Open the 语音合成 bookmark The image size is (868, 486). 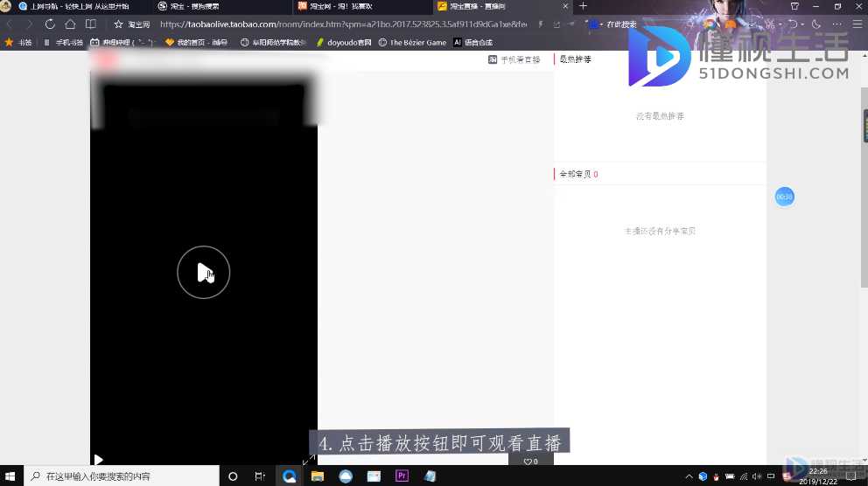pos(473,42)
